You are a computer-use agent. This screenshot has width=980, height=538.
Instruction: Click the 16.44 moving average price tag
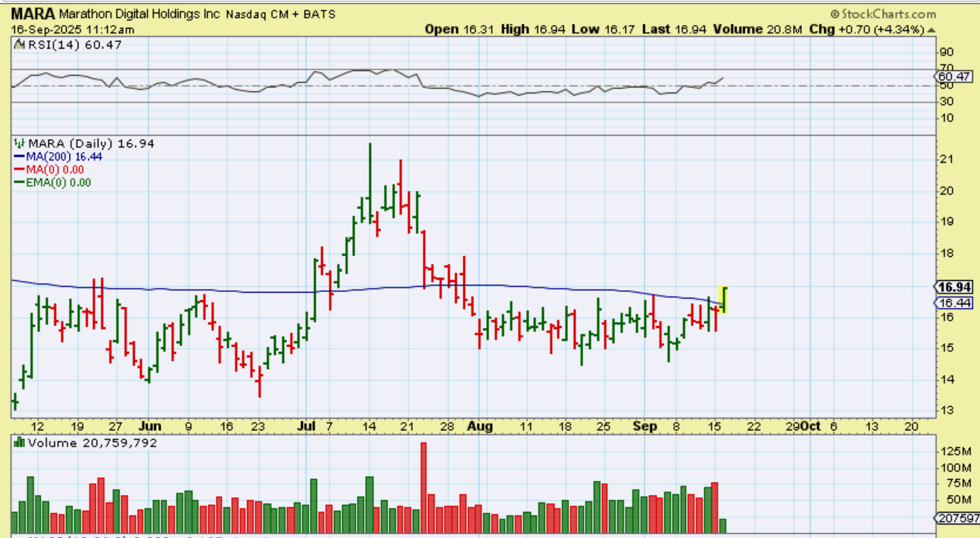point(955,303)
